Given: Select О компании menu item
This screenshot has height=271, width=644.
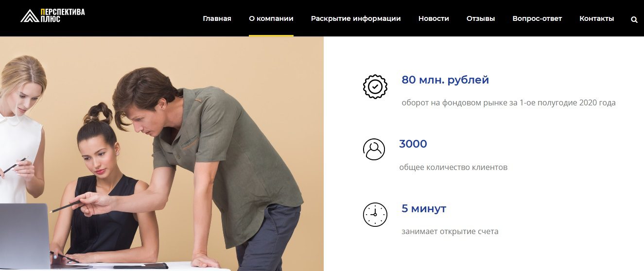Looking at the screenshot, I should click(x=271, y=18).
